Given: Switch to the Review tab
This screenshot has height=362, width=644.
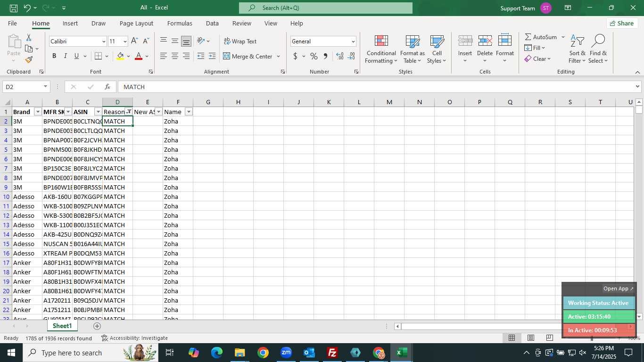Looking at the screenshot, I should click(242, 23).
